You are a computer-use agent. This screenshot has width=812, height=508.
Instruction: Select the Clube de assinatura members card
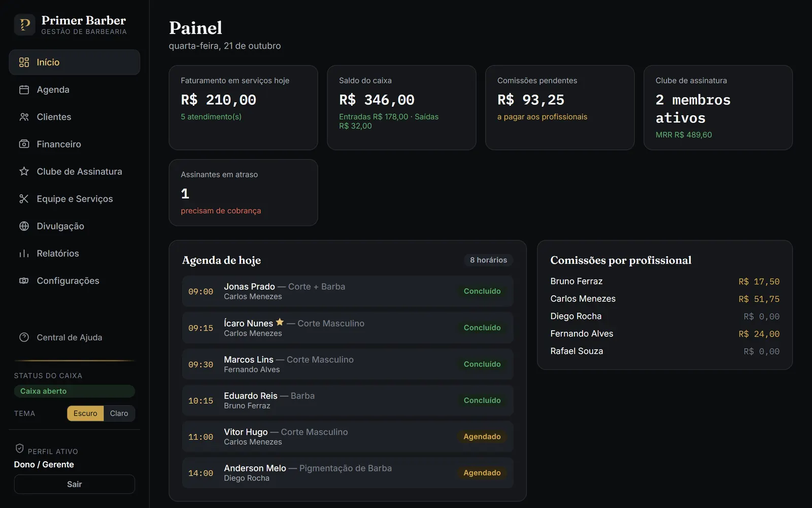(x=718, y=108)
